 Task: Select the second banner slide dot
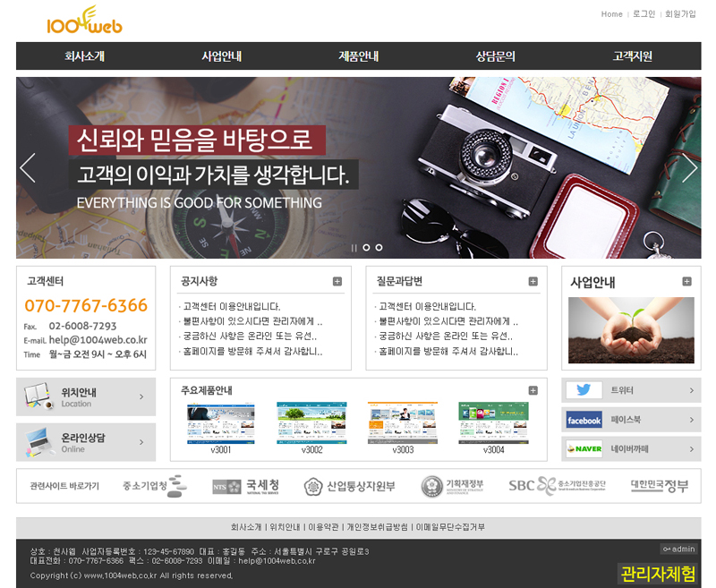coord(366,248)
